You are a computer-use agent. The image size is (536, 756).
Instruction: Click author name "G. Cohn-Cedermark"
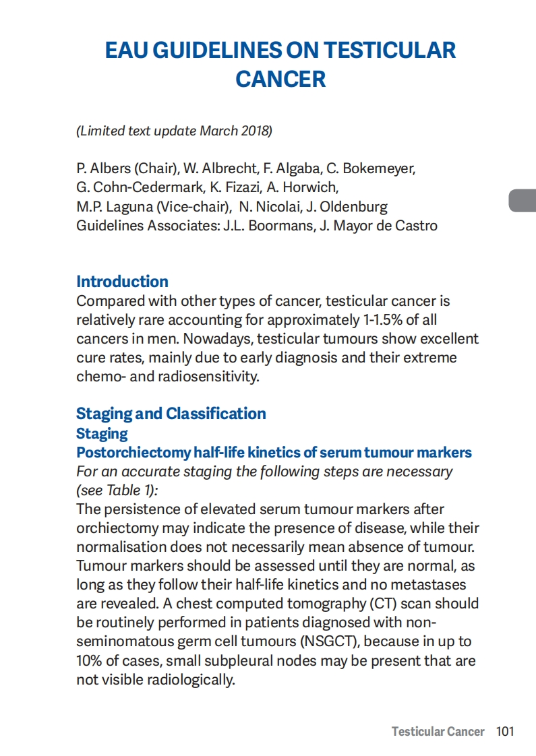point(137,187)
